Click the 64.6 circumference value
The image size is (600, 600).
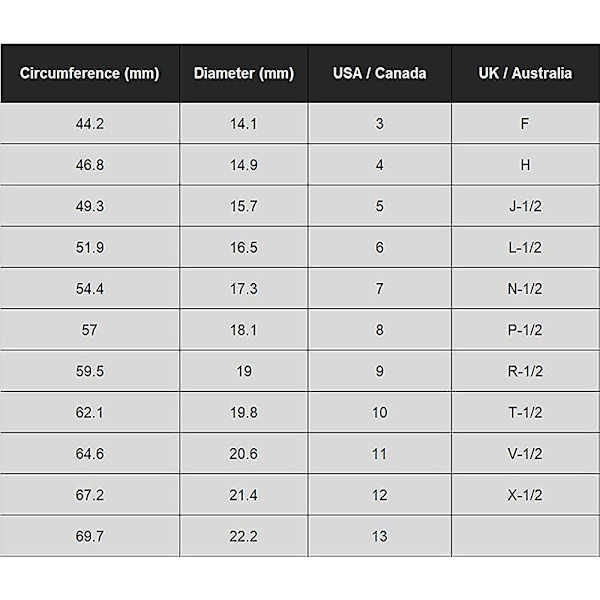tap(90, 454)
